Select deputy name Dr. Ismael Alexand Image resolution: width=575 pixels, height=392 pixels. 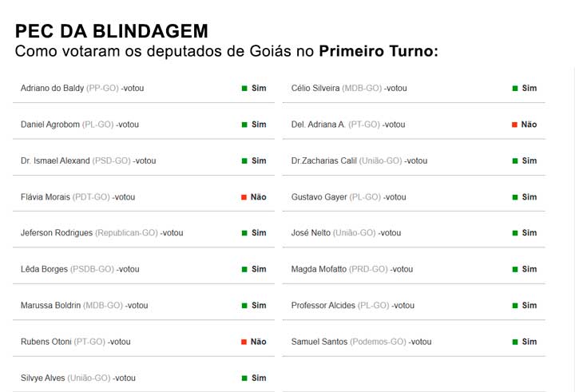tap(55, 160)
